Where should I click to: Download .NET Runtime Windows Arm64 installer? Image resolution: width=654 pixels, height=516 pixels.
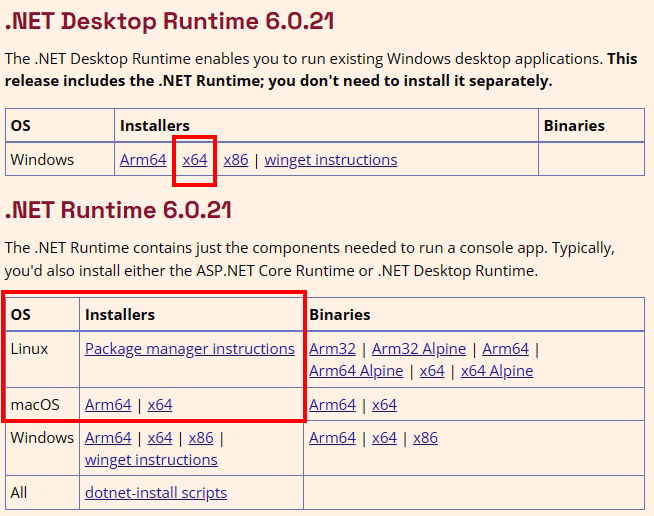[x=108, y=438]
